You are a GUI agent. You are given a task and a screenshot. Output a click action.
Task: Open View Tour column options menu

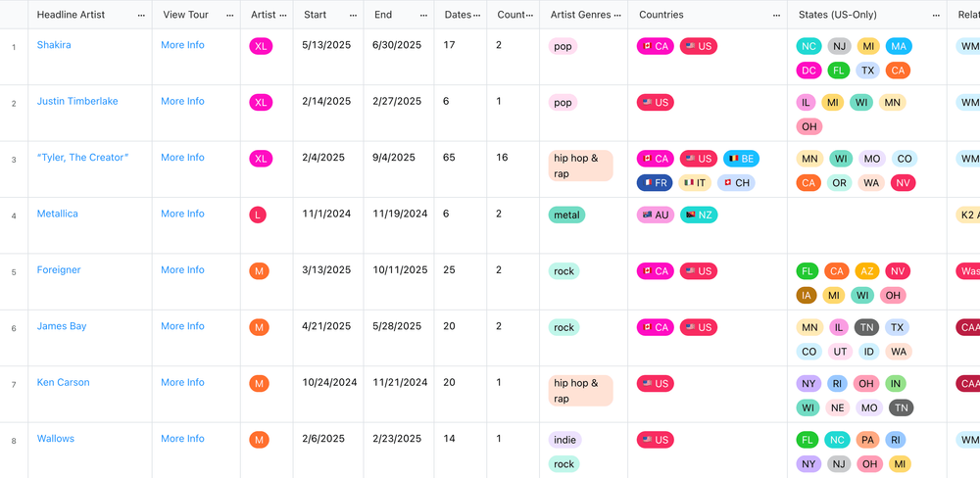[229, 15]
